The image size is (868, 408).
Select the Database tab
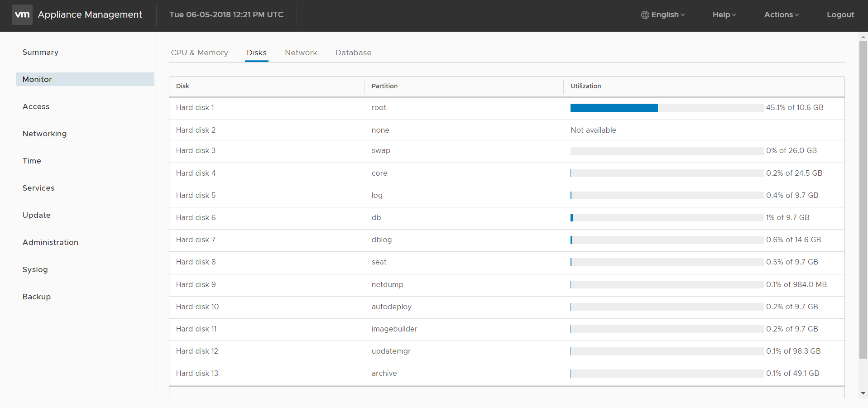[x=353, y=53]
